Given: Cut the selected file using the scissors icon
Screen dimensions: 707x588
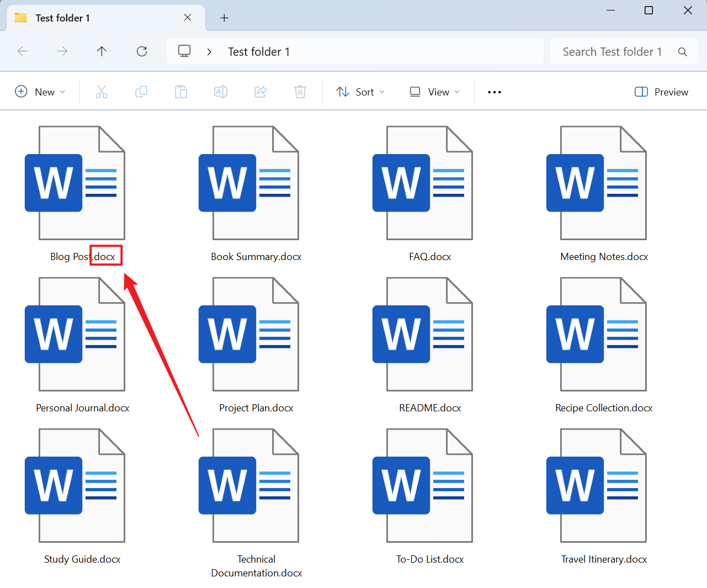Looking at the screenshot, I should click(x=102, y=92).
